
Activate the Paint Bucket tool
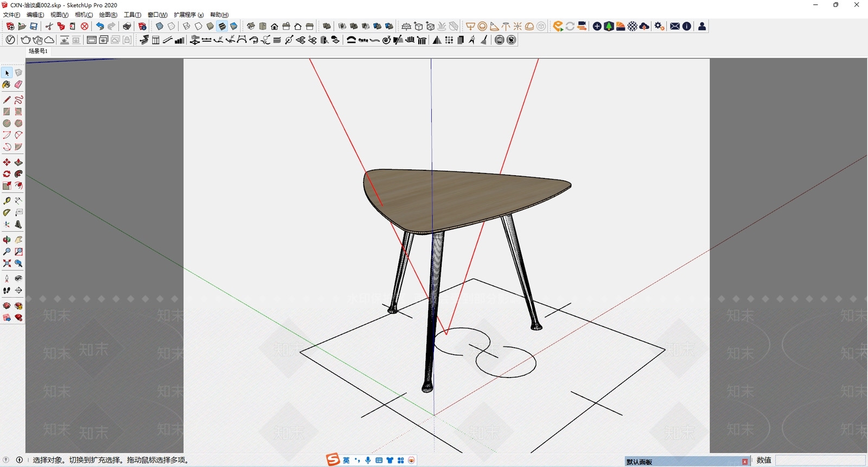point(7,85)
